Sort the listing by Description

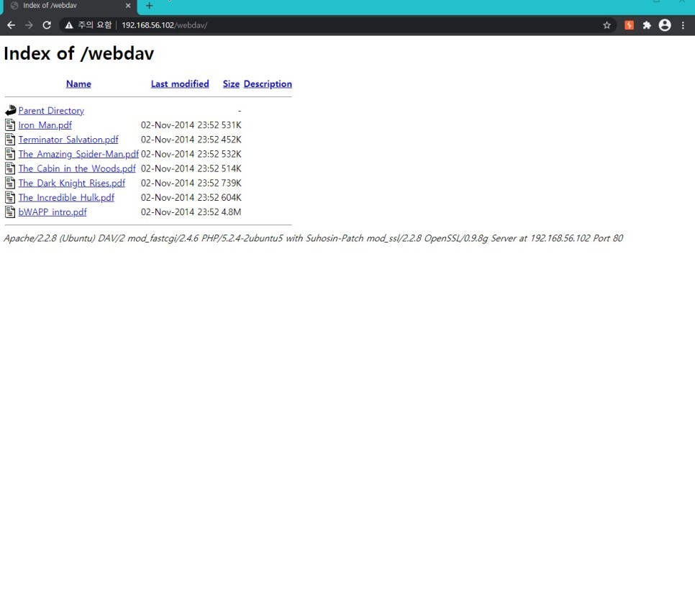268,83
